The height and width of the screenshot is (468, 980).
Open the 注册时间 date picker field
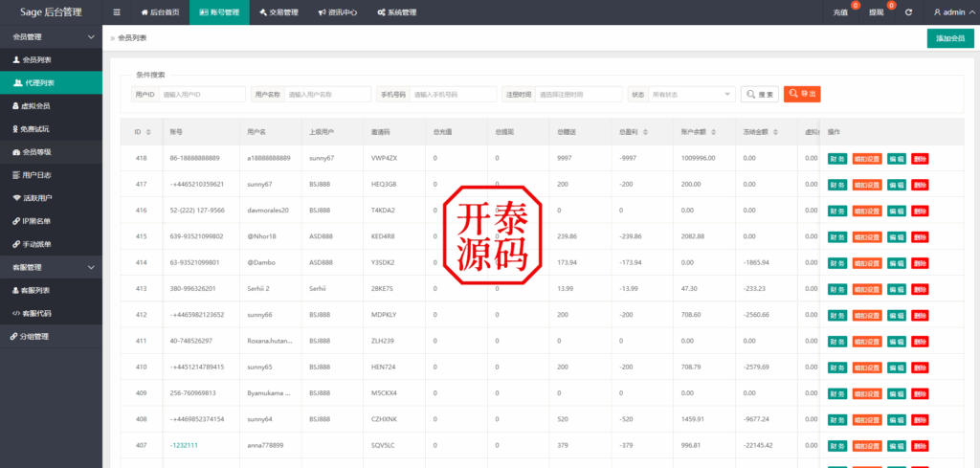click(x=579, y=95)
